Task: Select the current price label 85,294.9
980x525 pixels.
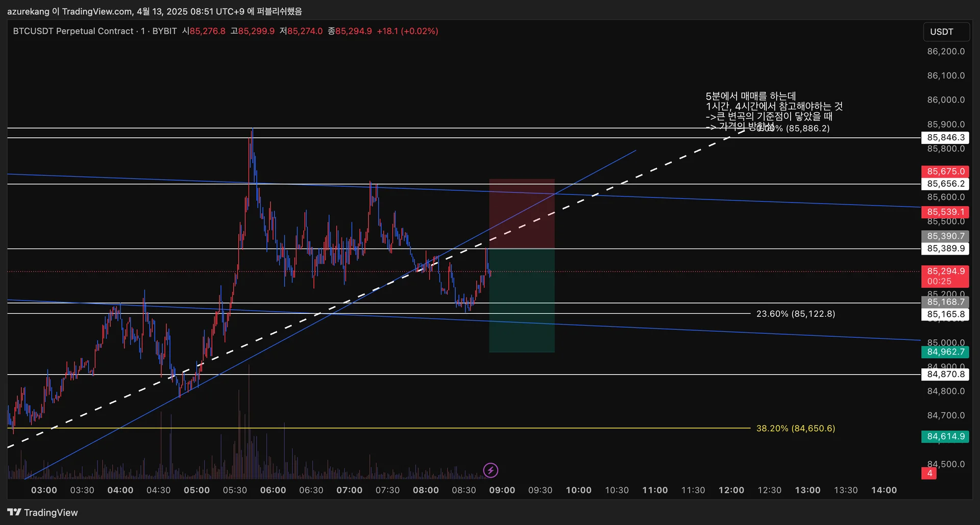Action: pyautogui.click(x=945, y=276)
